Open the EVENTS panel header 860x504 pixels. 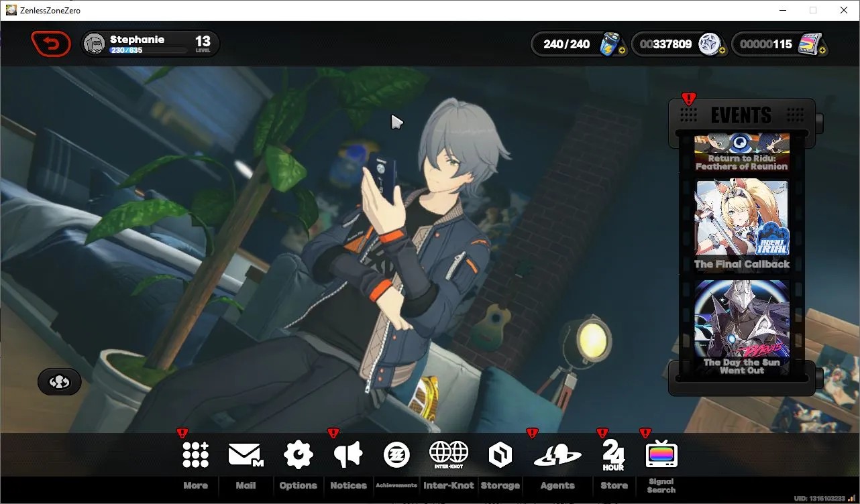741,115
